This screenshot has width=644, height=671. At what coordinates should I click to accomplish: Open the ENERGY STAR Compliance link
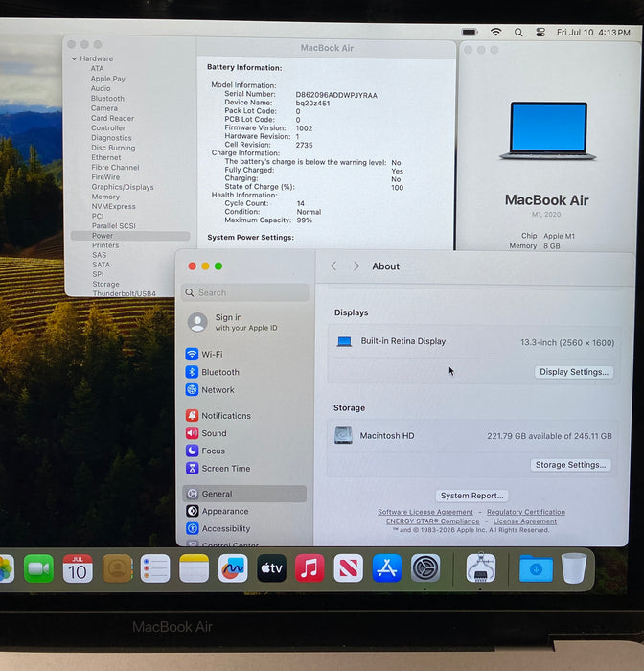coord(432,521)
